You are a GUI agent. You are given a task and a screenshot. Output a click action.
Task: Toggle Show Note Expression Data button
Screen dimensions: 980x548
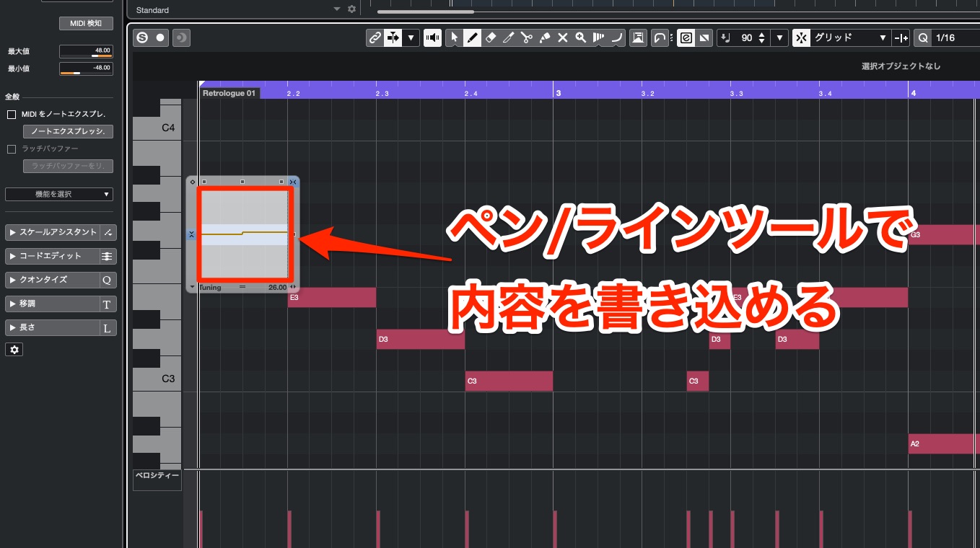point(686,37)
